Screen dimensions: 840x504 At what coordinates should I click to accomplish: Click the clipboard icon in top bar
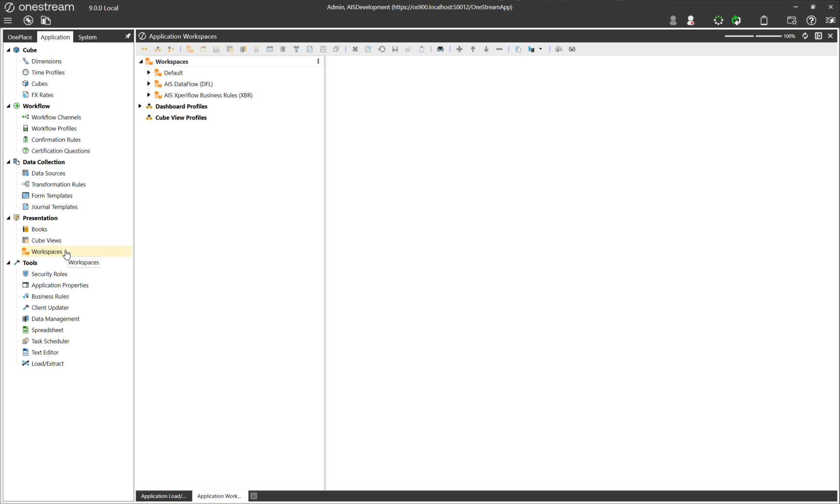click(764, 21)
